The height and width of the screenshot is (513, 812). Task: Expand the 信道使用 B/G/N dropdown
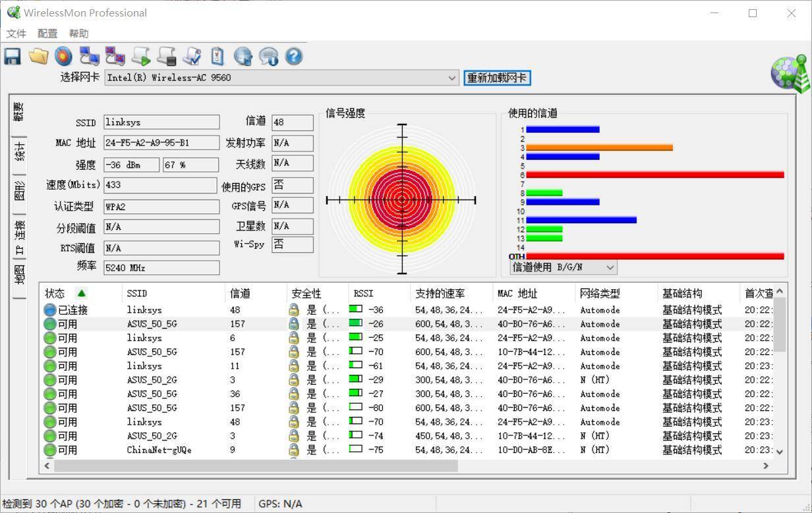pyautogui.click(x=610, y=267)
